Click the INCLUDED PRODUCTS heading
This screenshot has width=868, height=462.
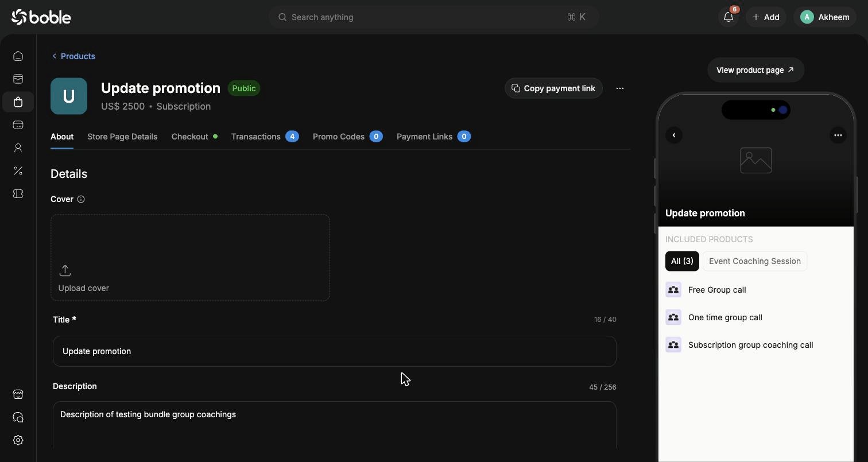[709, 239]
